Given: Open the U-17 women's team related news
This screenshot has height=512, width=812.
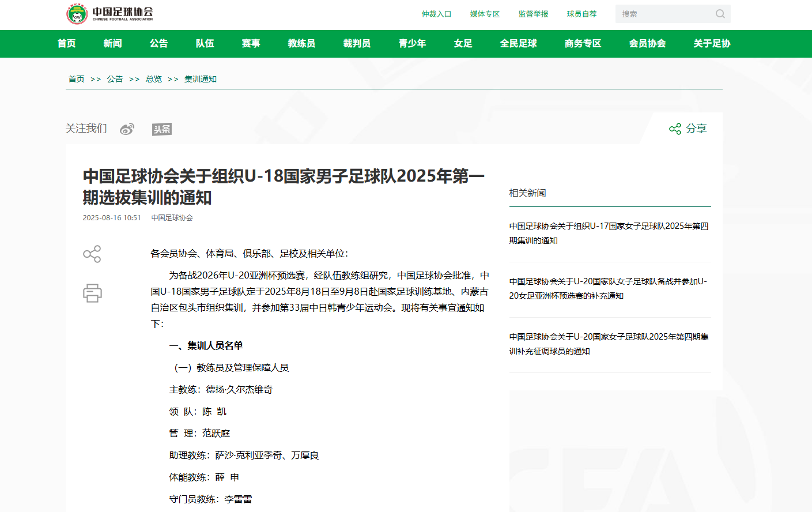Looking at the screenshot, I should [609, 233].
